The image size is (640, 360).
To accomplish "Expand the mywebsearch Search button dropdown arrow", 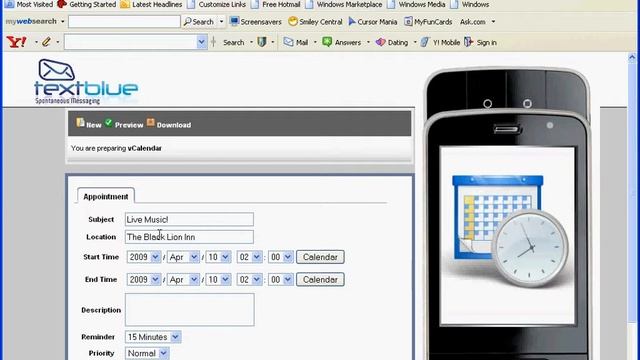I will coord(221,22).
